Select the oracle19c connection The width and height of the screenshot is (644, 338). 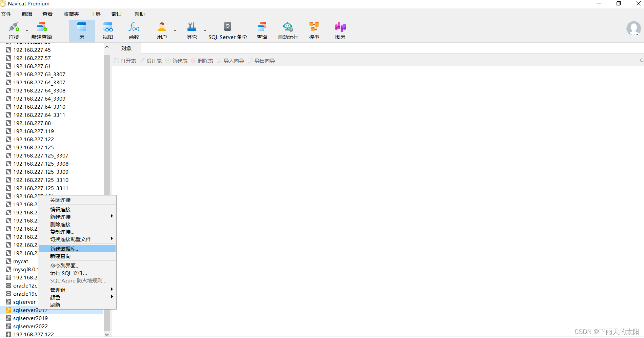click(x=25, y=294)
